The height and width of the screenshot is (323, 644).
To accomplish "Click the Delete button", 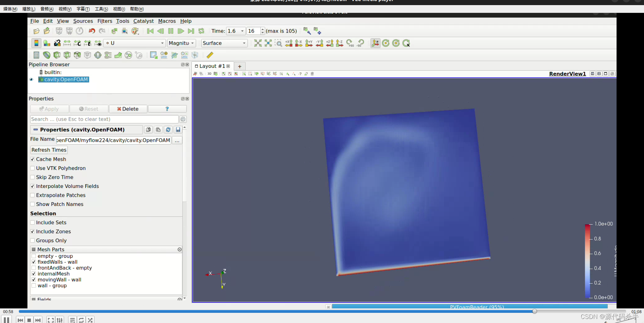I will pos(128,109).
